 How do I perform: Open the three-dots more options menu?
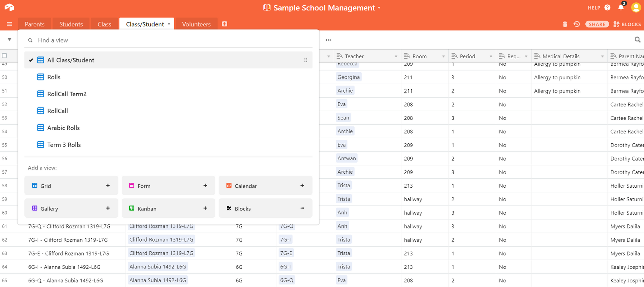coord(328,40)
